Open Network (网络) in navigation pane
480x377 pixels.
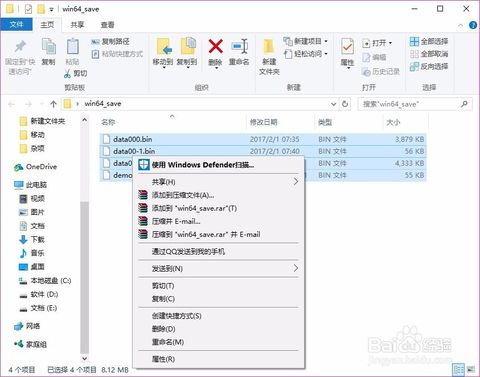click(x=27, y=326)
